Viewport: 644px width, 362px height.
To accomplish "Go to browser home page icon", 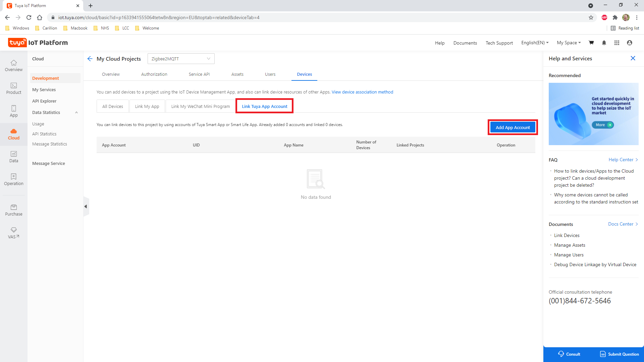I will point(40,17).
